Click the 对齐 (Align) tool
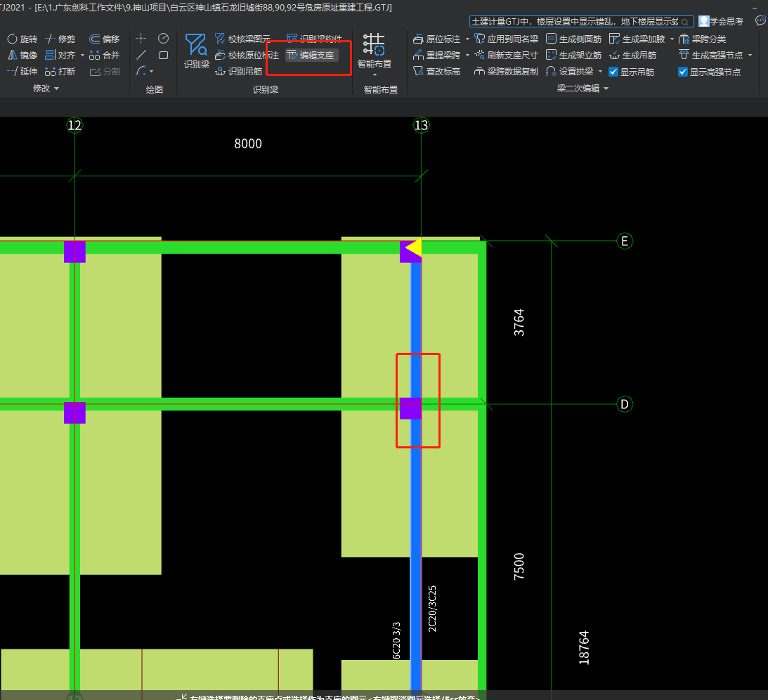Viewport: 768px width, 700px height. (x=60, y=55)
